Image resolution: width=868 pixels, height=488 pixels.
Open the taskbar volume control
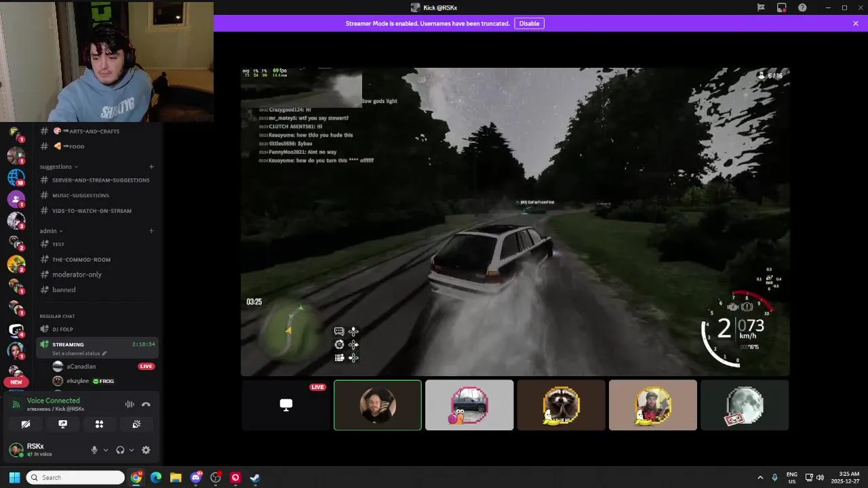tap(821, 478)
